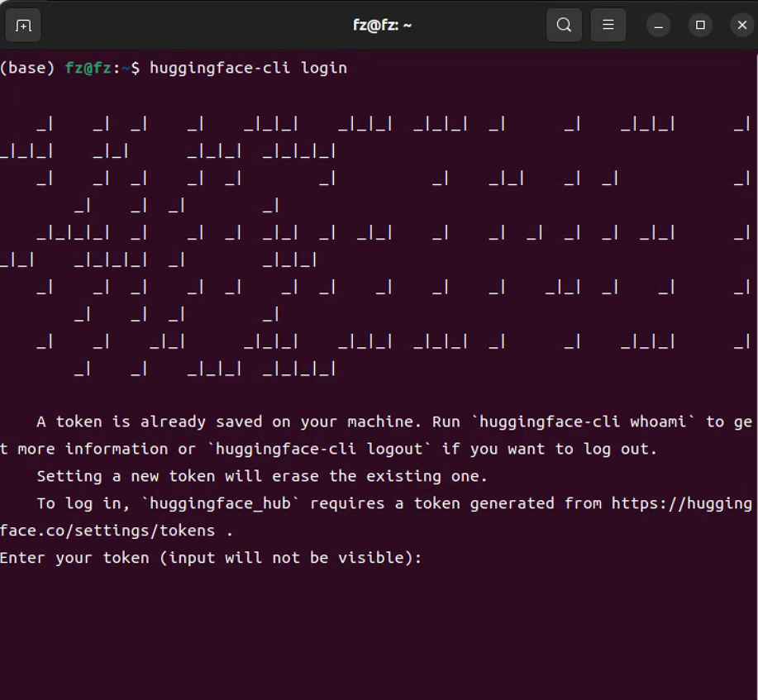
Task: Click the `huggingface_hub` text
Action: 221,504
